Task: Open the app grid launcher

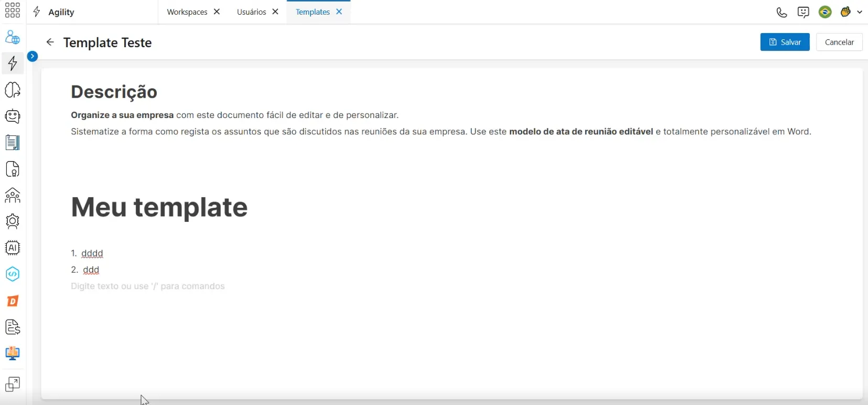Action: coord(13,10)
